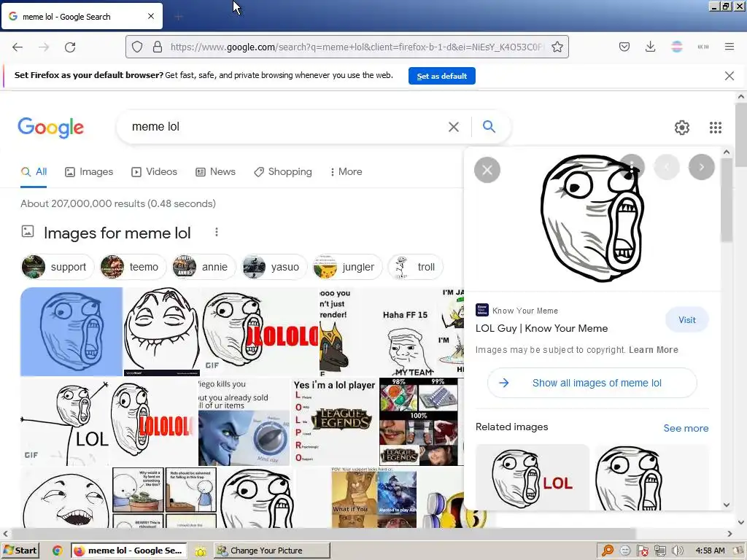Open three-dot options on preview image
The width and height of the screenshot is (747, 560).
pyautogui.click(x=632, y=167)
